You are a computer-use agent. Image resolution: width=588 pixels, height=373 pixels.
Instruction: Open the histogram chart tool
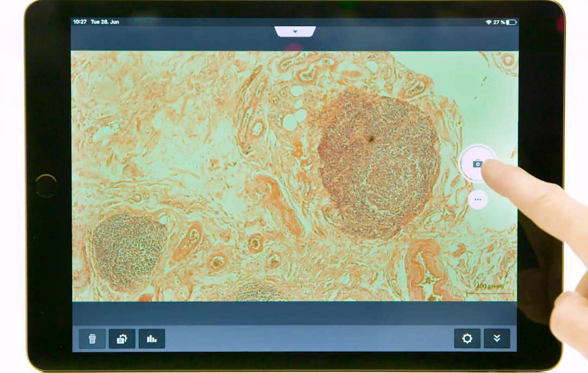coord(152,339)
